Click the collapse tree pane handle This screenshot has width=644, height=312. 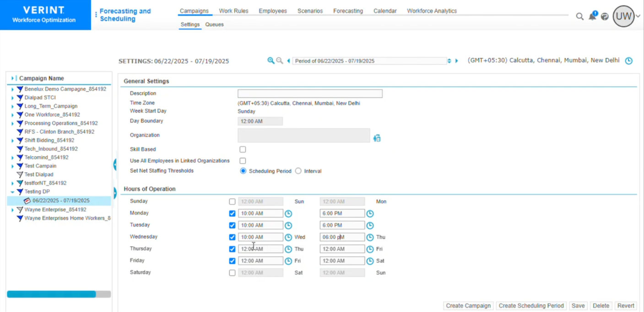(115, 164)
